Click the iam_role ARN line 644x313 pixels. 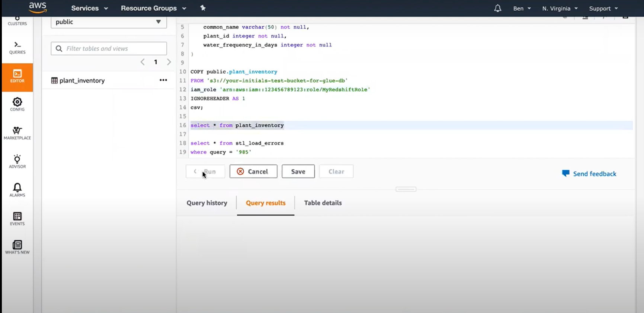coord(280,90)
